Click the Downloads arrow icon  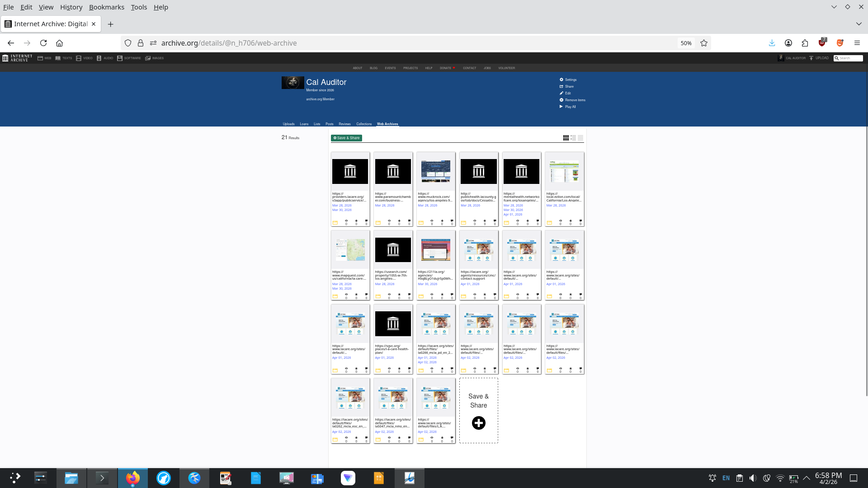click(772, 43)
